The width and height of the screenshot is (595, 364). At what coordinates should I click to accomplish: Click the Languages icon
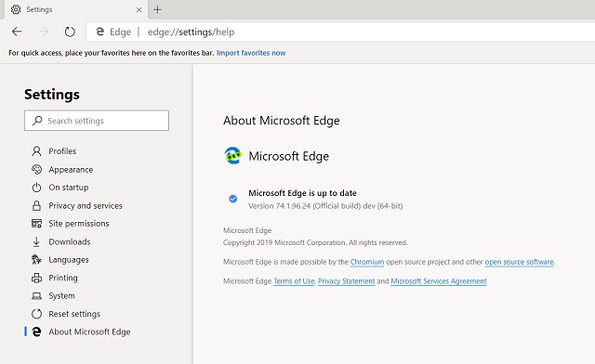[x=36, y=260]
